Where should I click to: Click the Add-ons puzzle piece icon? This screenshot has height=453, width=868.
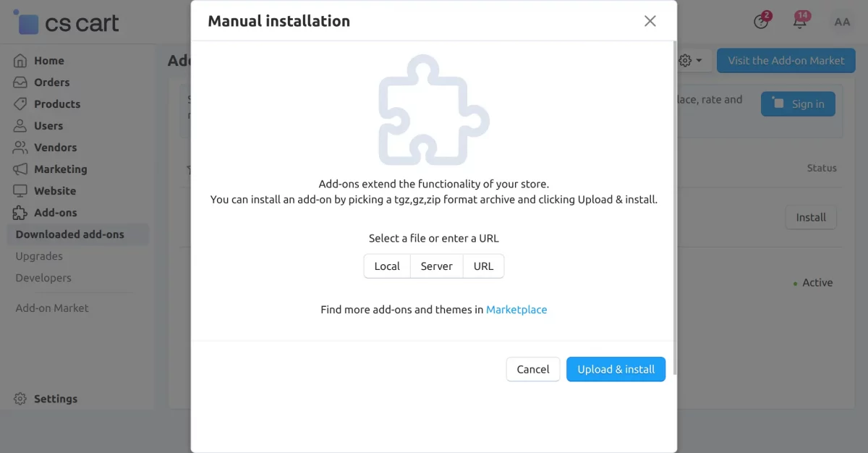coord(20,212)
